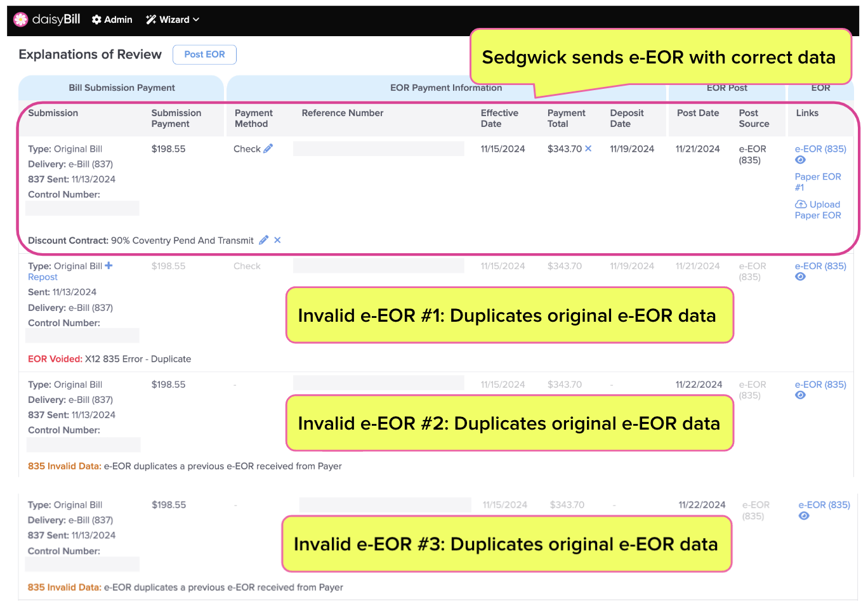868x613 pixels.
Task: Click the cloud icon to Upload Paper EOR
Action: coord(801,204)
